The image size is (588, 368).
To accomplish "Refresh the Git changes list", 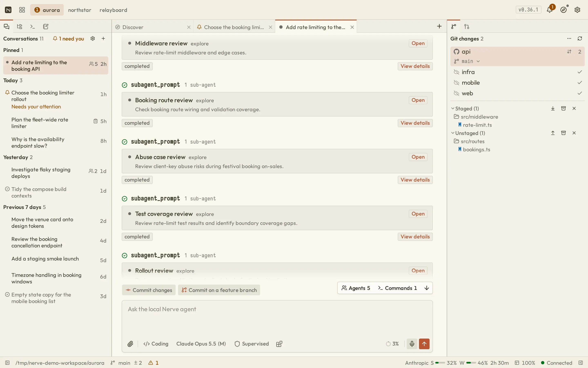I will click(580, 38).
